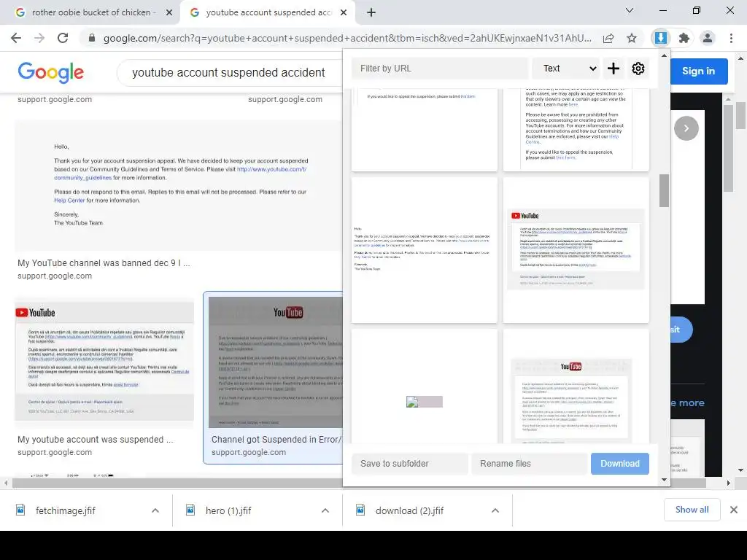Open the Extensions puzzle icon
The image size is (747, 560).
coord(684,38)
